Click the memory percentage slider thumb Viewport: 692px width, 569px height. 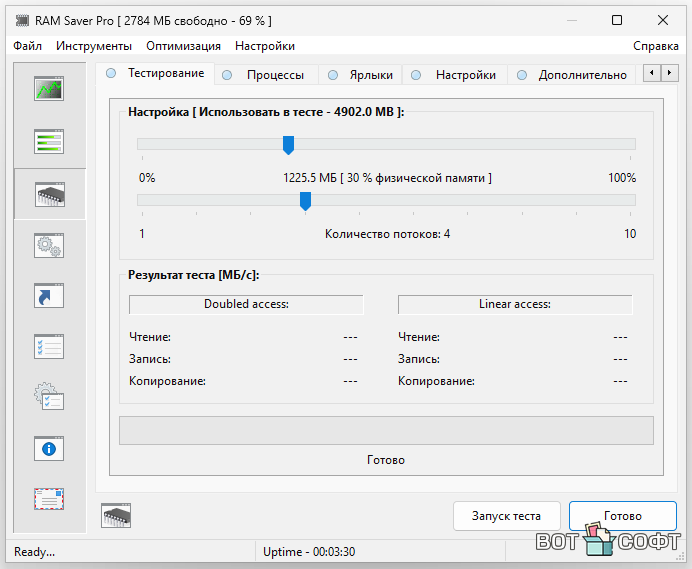click(x=288, y=145)
